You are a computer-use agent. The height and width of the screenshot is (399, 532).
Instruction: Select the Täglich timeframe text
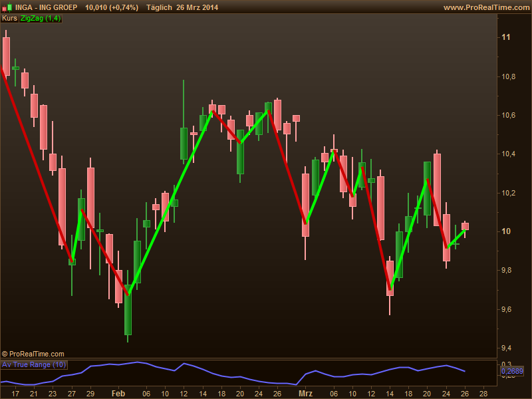click(159, 7)
